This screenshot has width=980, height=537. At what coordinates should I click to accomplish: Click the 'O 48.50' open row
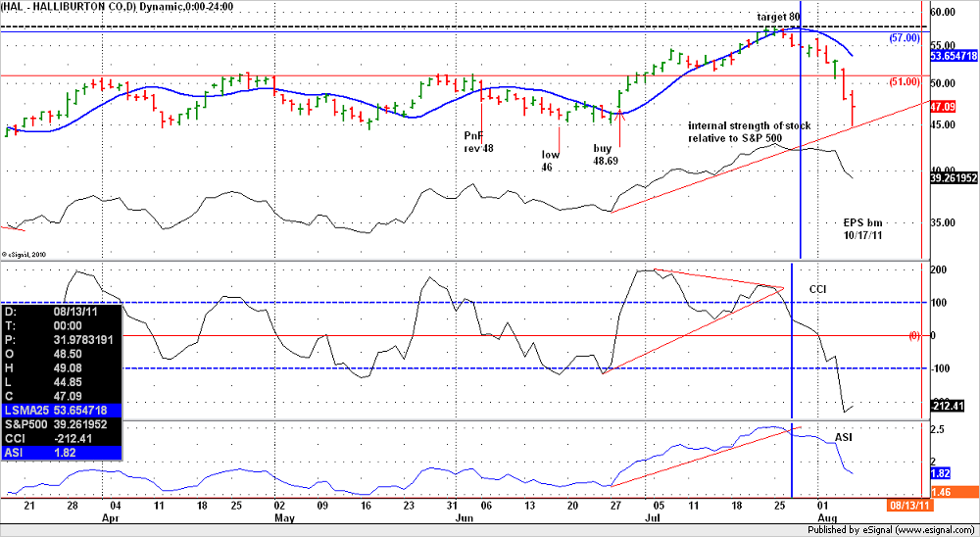[62, 353]
